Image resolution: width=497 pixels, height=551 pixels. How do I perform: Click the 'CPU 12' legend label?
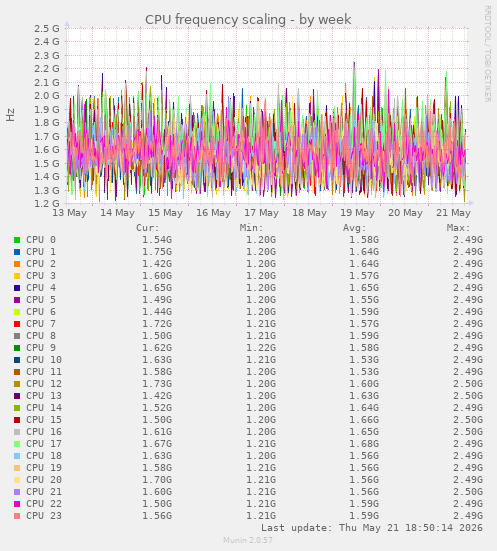click(44, 384)
